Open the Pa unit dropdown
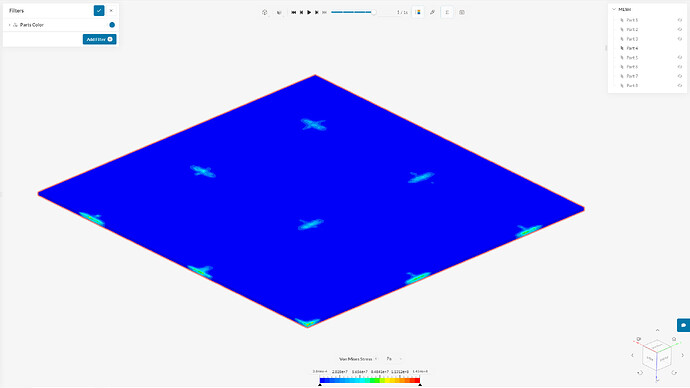Viewport: 690px width, 388px height. [393, 359]
